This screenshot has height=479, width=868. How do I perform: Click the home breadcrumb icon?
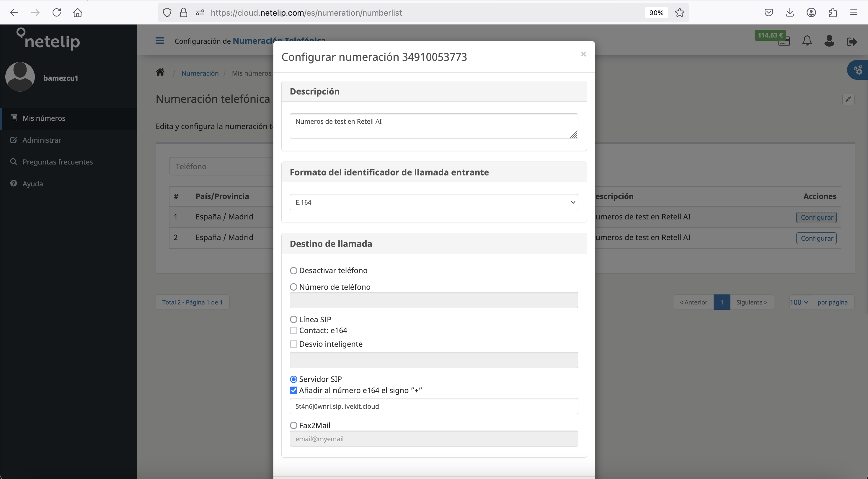(x=160, y=72)
